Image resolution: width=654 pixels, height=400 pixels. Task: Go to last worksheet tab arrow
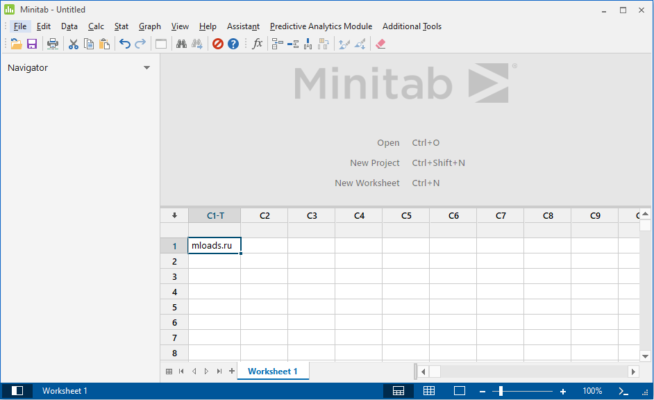click(219, 371)
